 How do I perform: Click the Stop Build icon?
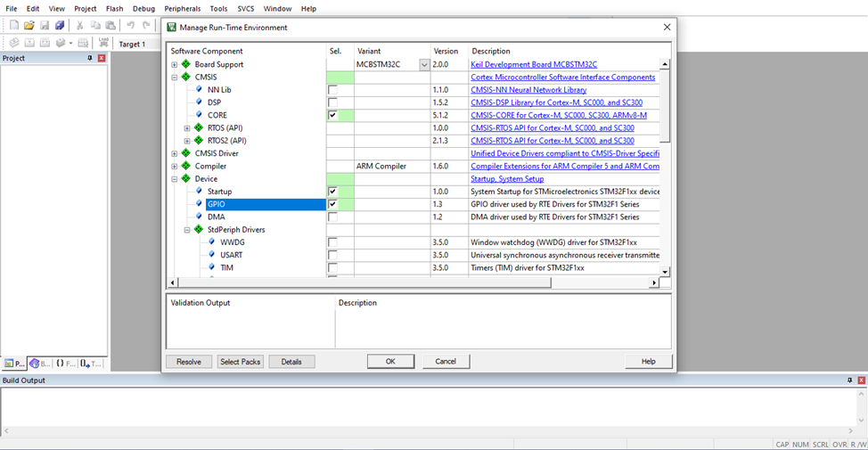point(83,43)
